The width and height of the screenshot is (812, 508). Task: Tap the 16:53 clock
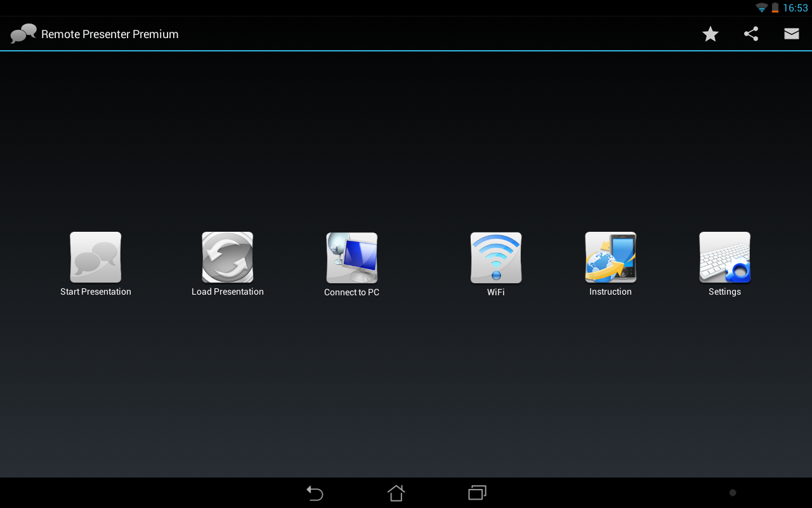[x=796, y=8]
